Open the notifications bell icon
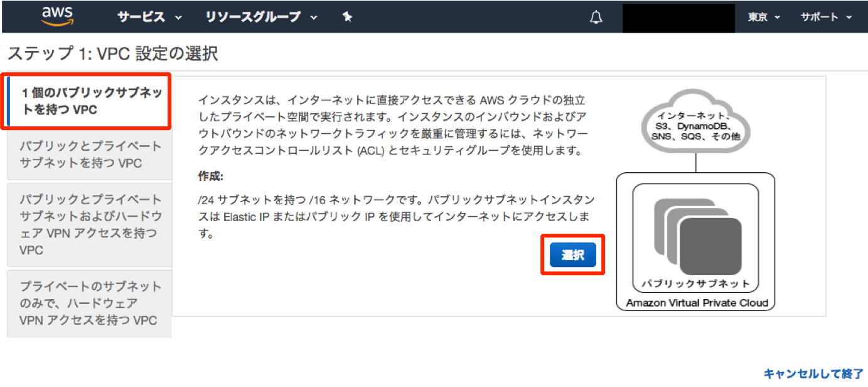The image size is (868, 387). click(596, 18)
